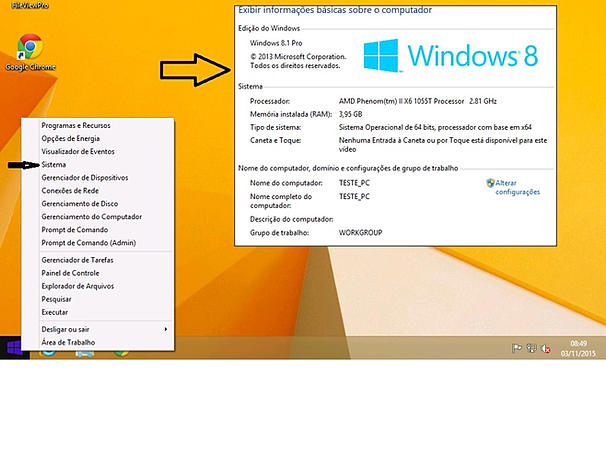
Task: Click the Caneta e Toque description text
Action: pos(443,145)
